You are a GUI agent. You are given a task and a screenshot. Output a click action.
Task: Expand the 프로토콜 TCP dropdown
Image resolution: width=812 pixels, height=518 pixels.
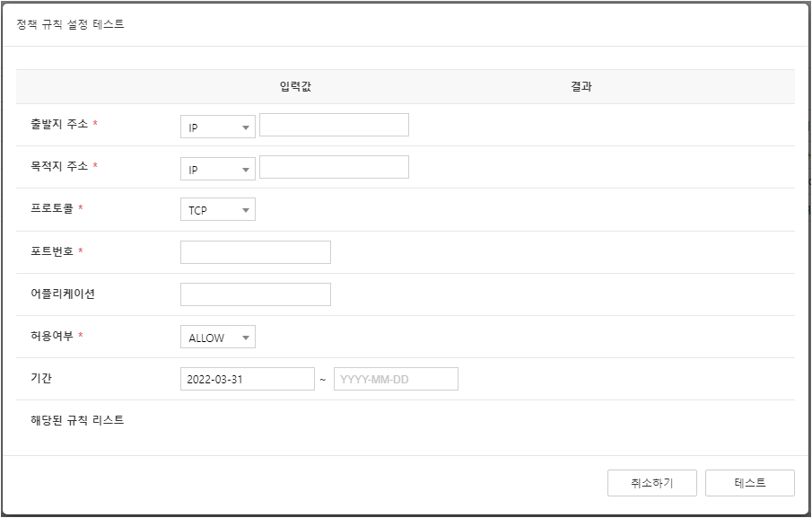(x=217, y=209)
